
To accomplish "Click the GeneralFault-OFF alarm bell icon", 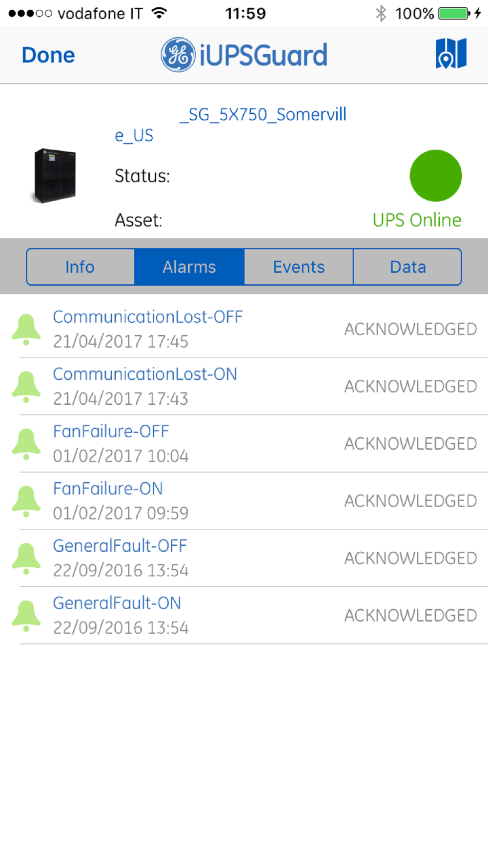I will tap(26, 558).
